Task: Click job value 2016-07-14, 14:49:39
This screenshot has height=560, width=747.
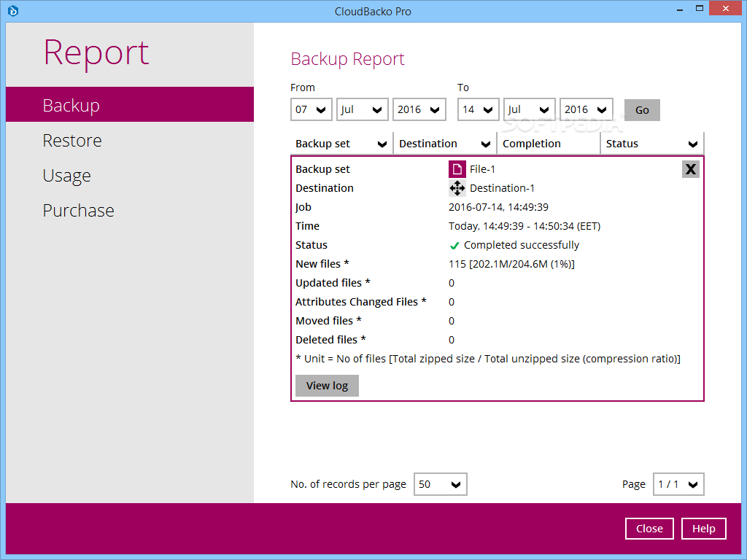Action: point(498,207)
